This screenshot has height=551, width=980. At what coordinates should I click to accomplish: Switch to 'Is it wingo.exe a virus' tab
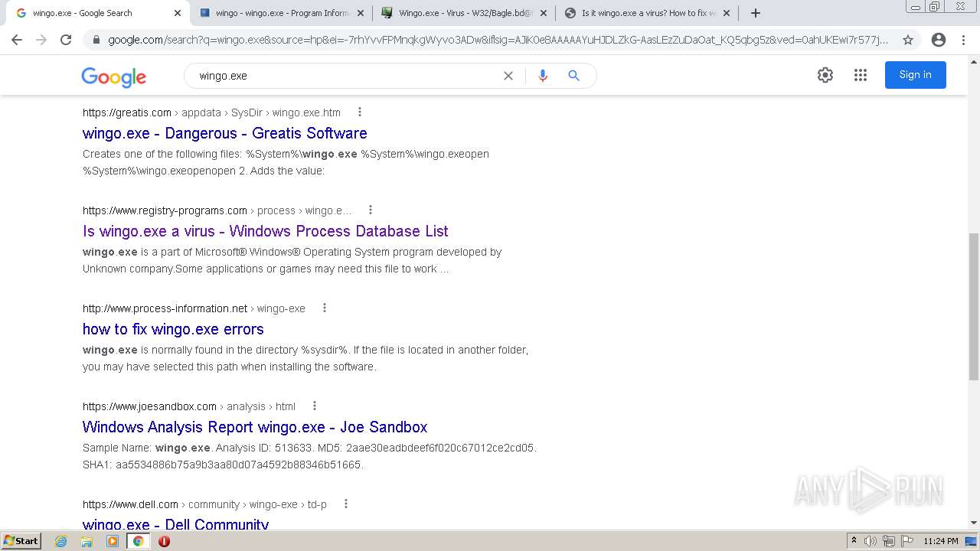pyautogui.click(x=647, y=13)
